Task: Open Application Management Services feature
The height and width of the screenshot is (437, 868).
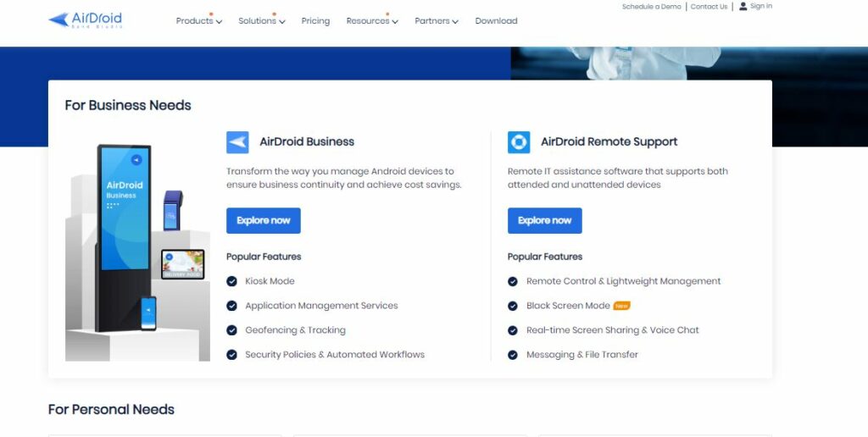Action: 321,306
